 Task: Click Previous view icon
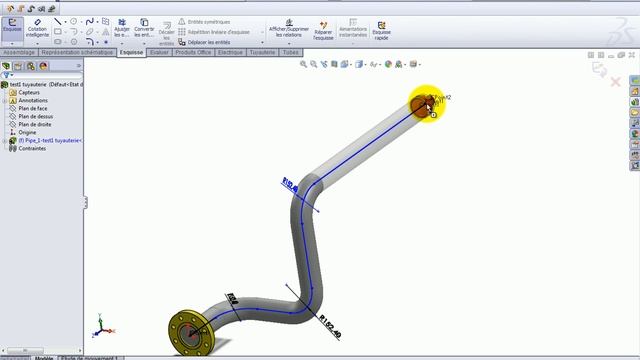click(x=324, y=64)
